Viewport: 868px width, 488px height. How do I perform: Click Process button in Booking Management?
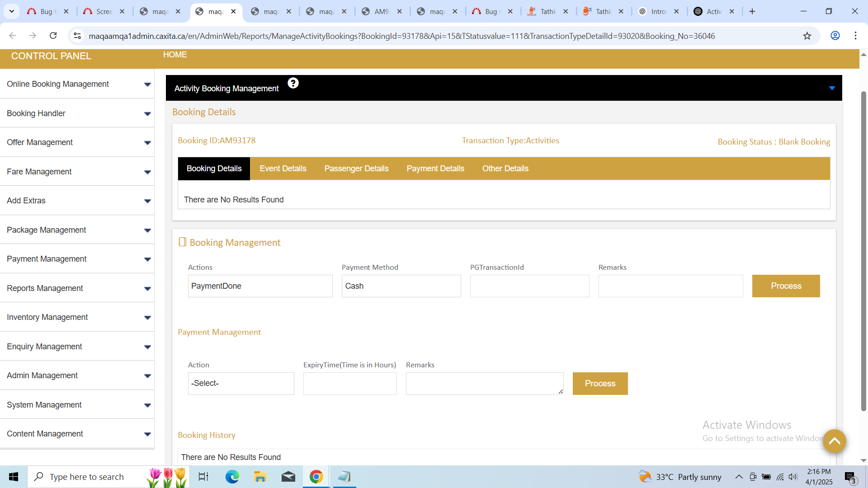[x=786, y=286]
